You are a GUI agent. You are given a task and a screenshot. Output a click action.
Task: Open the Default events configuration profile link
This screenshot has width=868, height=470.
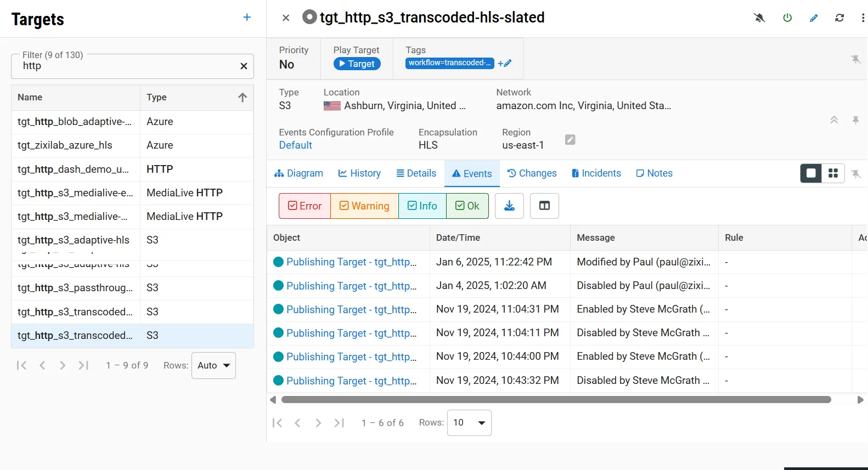(295, 145)
